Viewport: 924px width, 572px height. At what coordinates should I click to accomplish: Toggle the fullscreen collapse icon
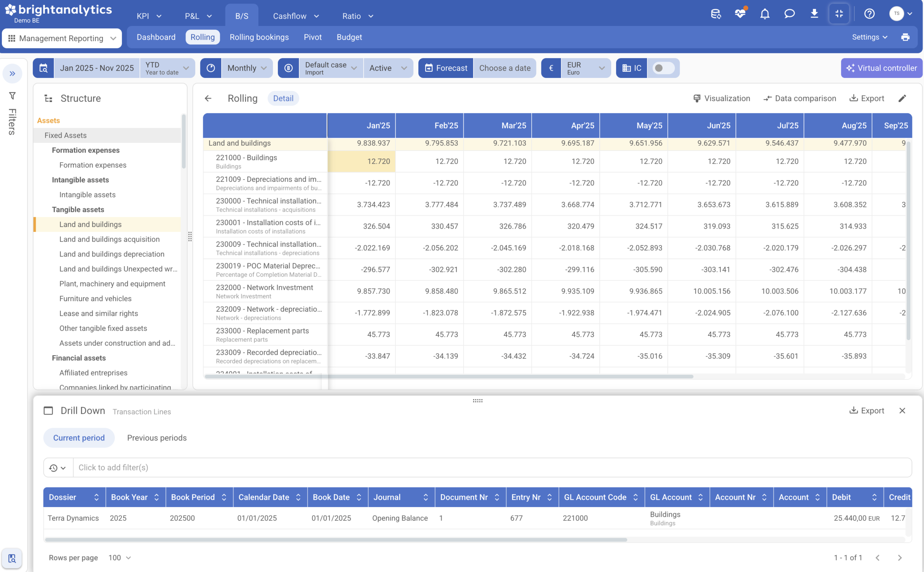point(839,14)
